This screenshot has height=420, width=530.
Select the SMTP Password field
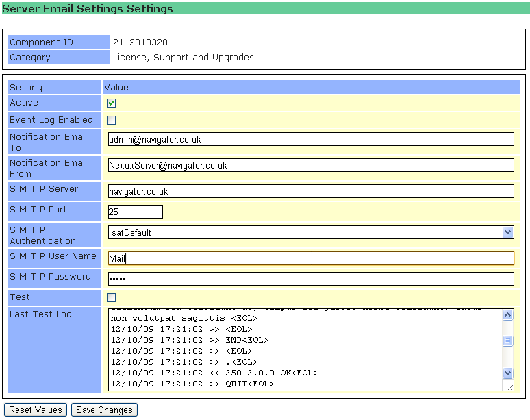(x=311, y=279)
